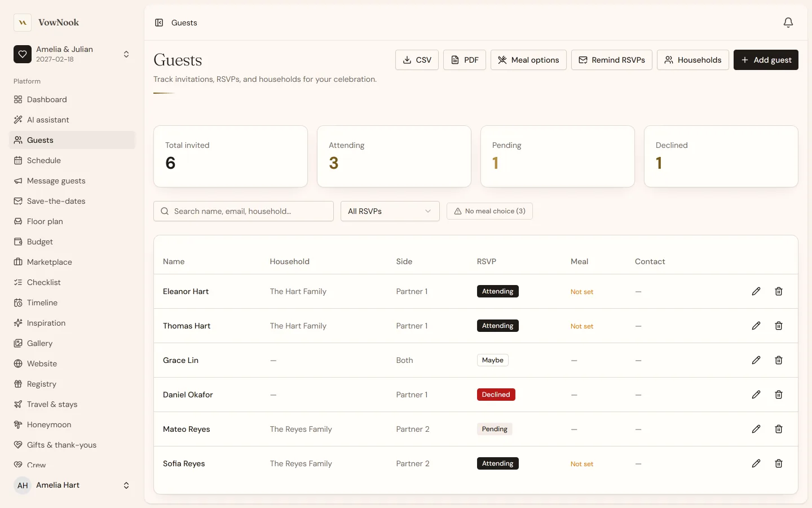This screenshot has width=812, height=508.
Task: Click Thomas Hart's name
Action: (x=187, y=326)
